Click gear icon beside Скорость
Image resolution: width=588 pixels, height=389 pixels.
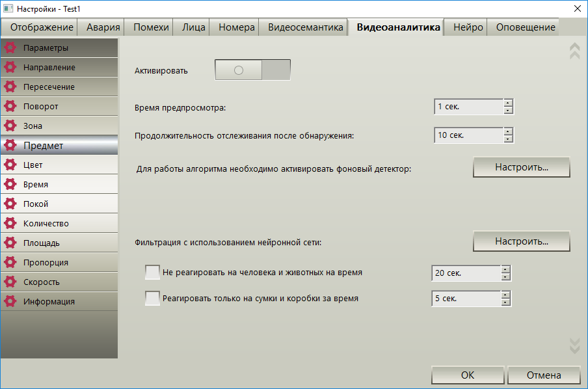(10, 282)
